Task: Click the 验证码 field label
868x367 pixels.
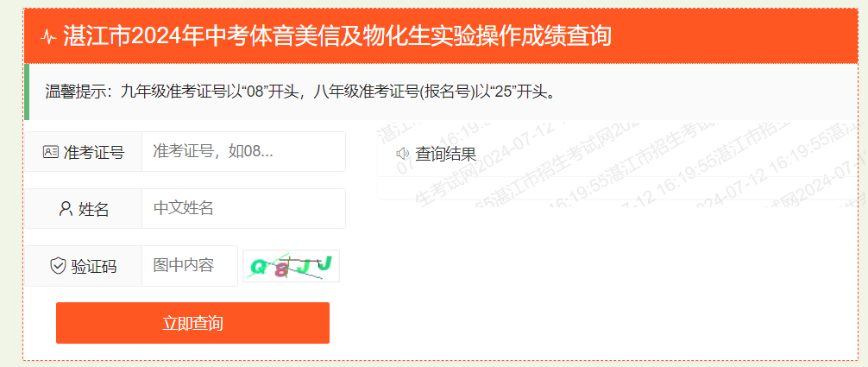Action: tap(93, 266)
